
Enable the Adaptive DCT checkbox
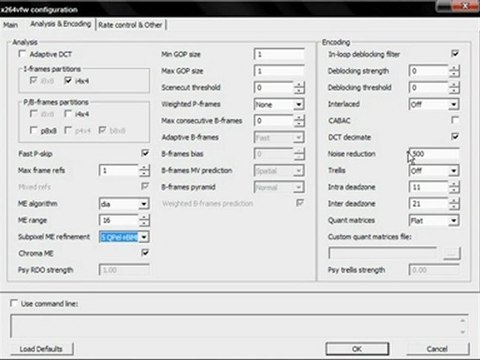[x=23, y=54]
